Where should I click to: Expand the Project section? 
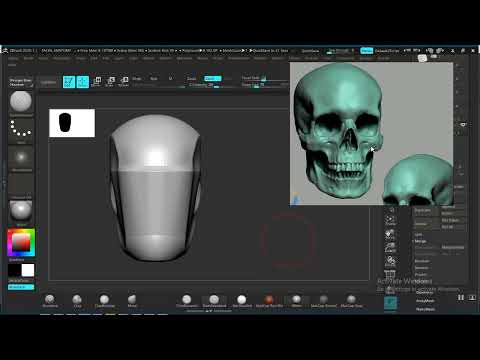coord(421,275)
